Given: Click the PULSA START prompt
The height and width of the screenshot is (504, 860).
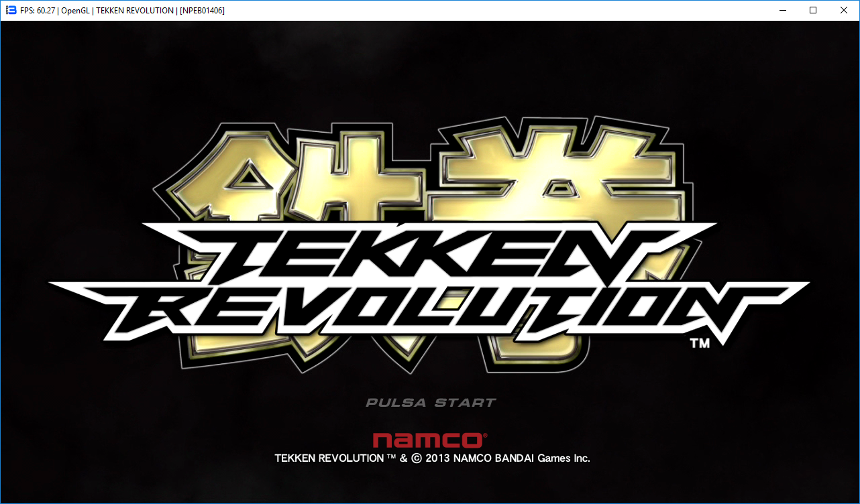Looking at the screenshot, I should click(x=431, y=403).
